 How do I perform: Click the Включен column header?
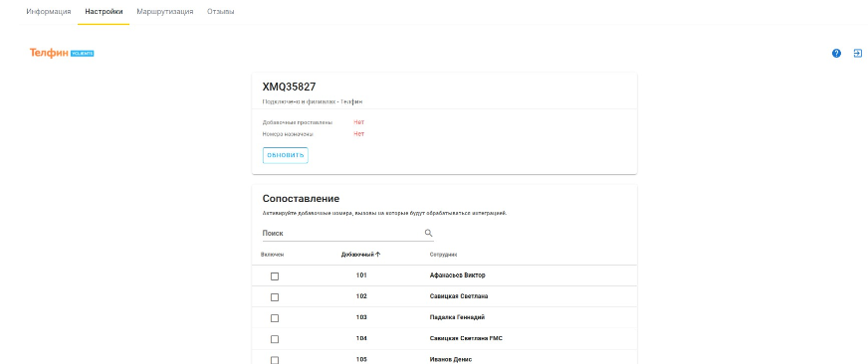point(272,255)
